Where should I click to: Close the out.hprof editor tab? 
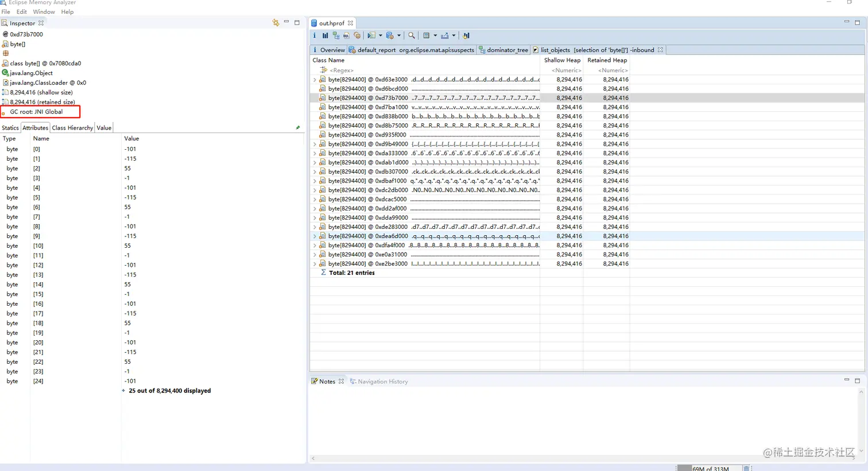350,23
